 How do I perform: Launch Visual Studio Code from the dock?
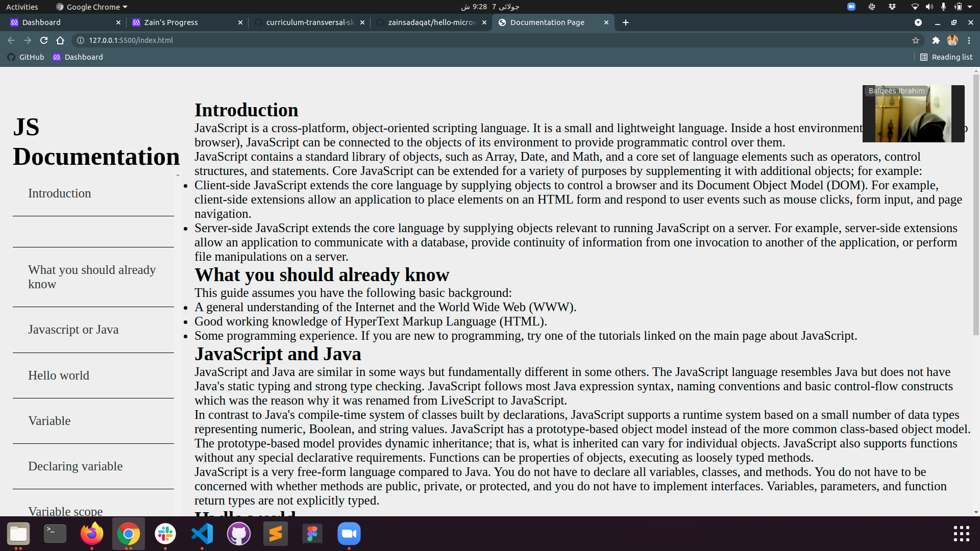point(202,534)
